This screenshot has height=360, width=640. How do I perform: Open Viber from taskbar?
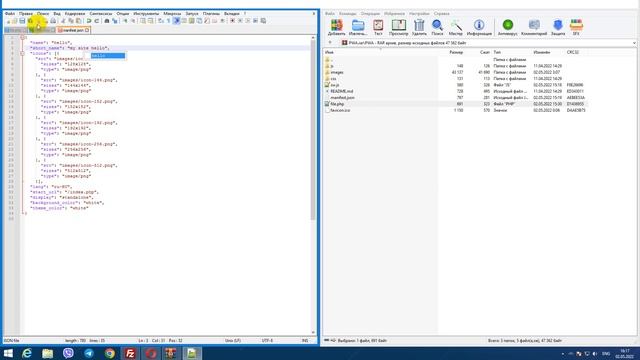(x=68, y=353)
